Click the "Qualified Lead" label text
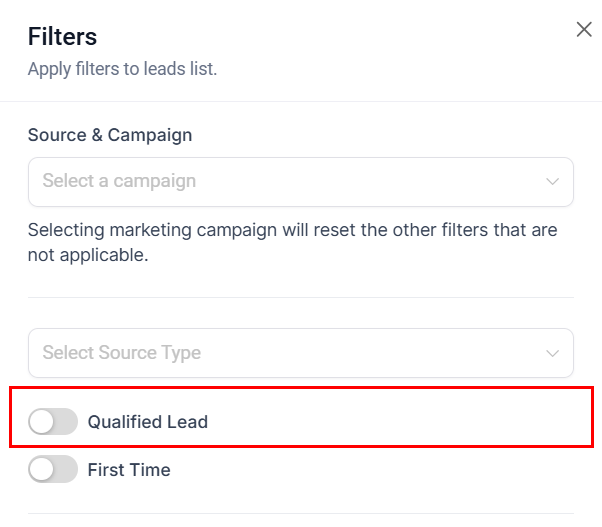This screenshot has width=602, height=527. point(148,422)
